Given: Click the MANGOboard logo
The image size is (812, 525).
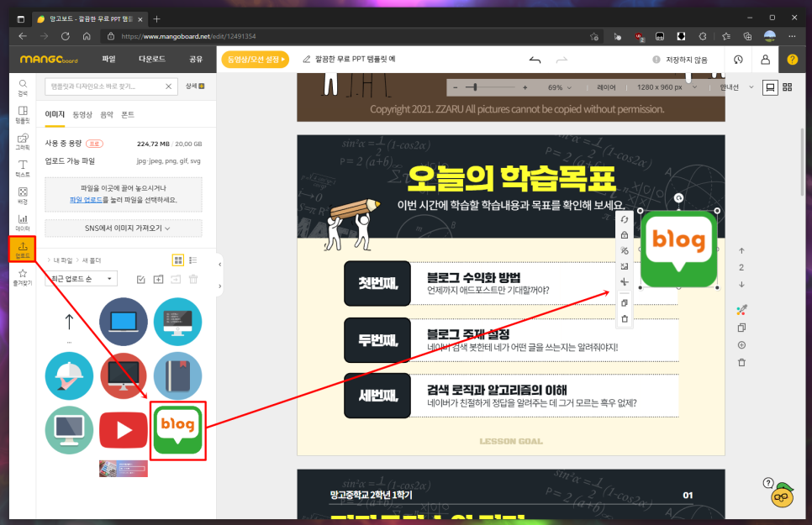Looking at the screenshot, I should 49,60.
